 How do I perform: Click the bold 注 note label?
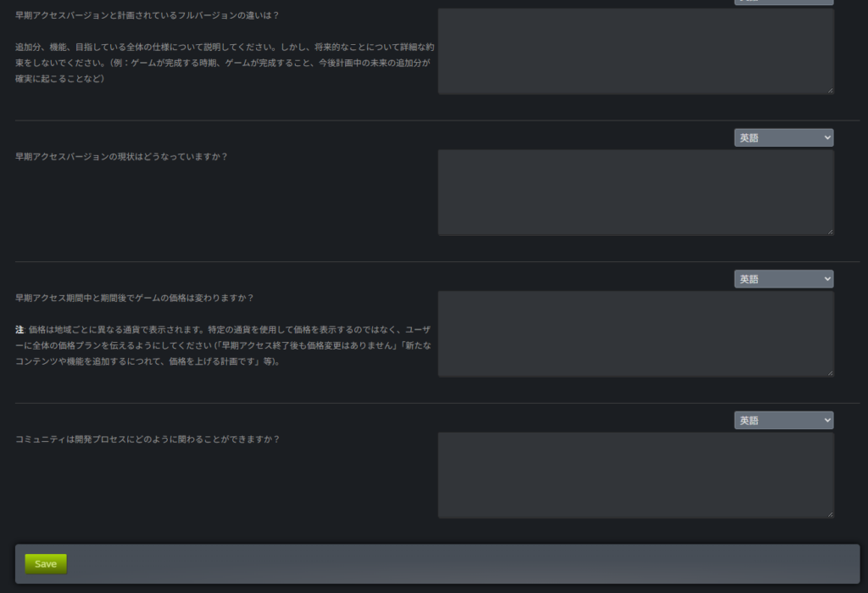tap(19, 328)
